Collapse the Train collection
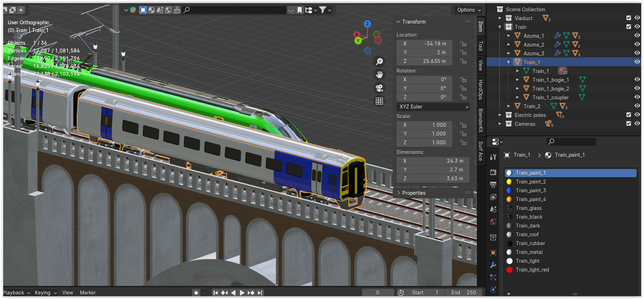644x299 pixels. coord(500,27)
